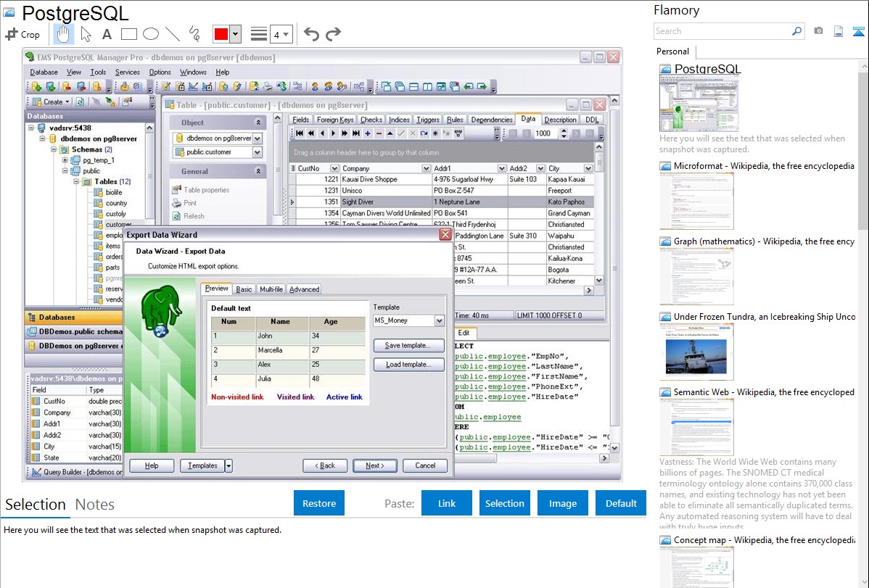Open the Company column header dropdown

point(426,168)
